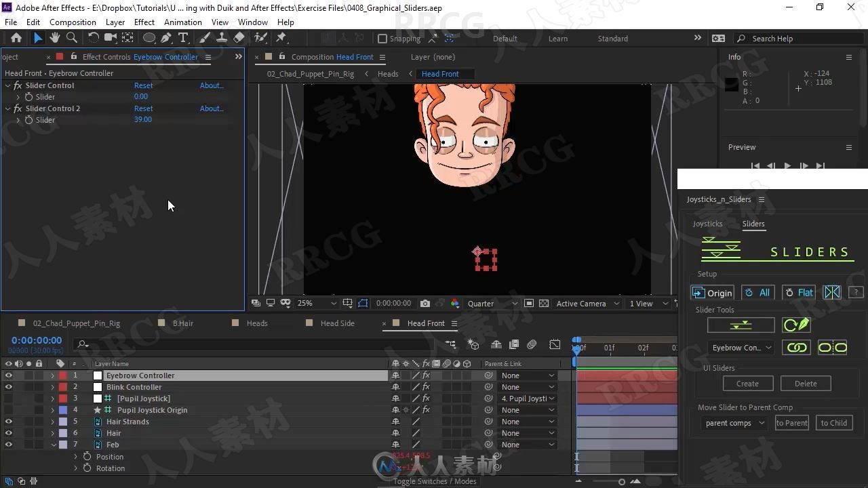868x488 pixels.
Task: Toggle stopwatch for Slider Control slider
Action: 29,97
